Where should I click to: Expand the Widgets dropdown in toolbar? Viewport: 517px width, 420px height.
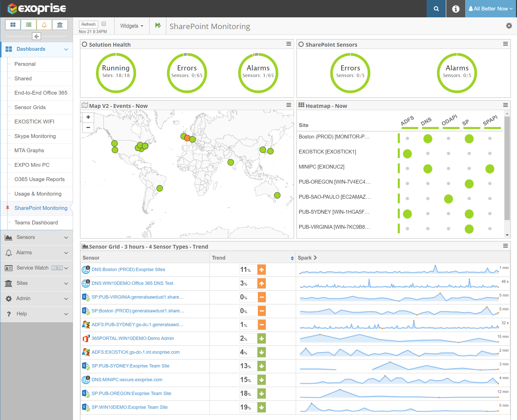coord(131,27)
